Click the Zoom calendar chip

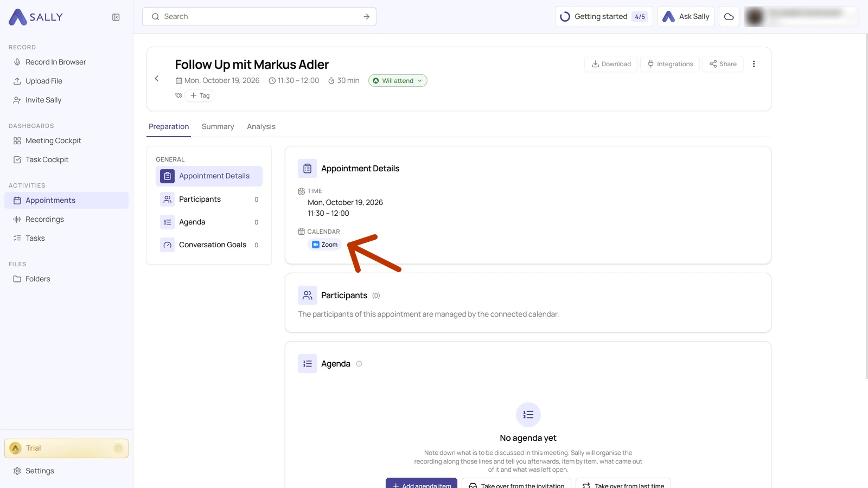[x=325, y=245]
